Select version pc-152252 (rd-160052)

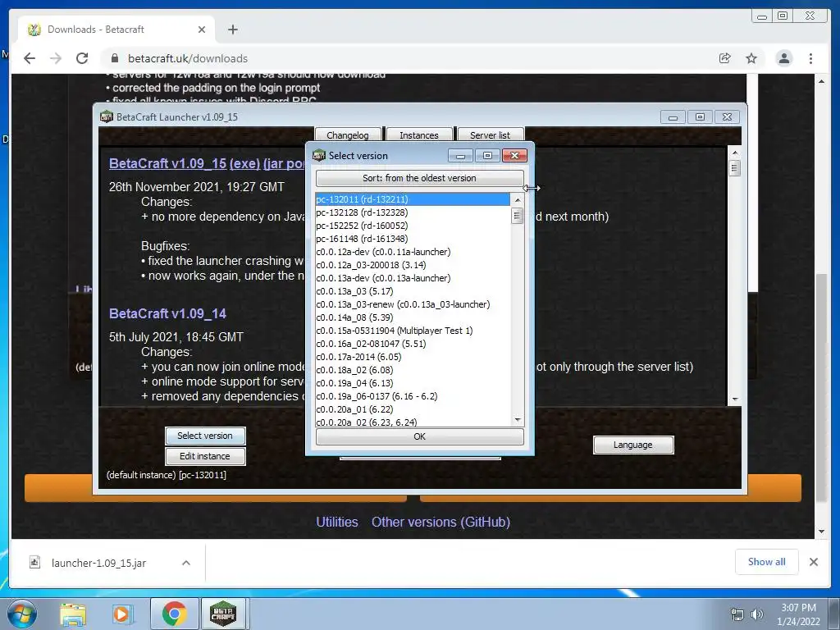(413, 226)
